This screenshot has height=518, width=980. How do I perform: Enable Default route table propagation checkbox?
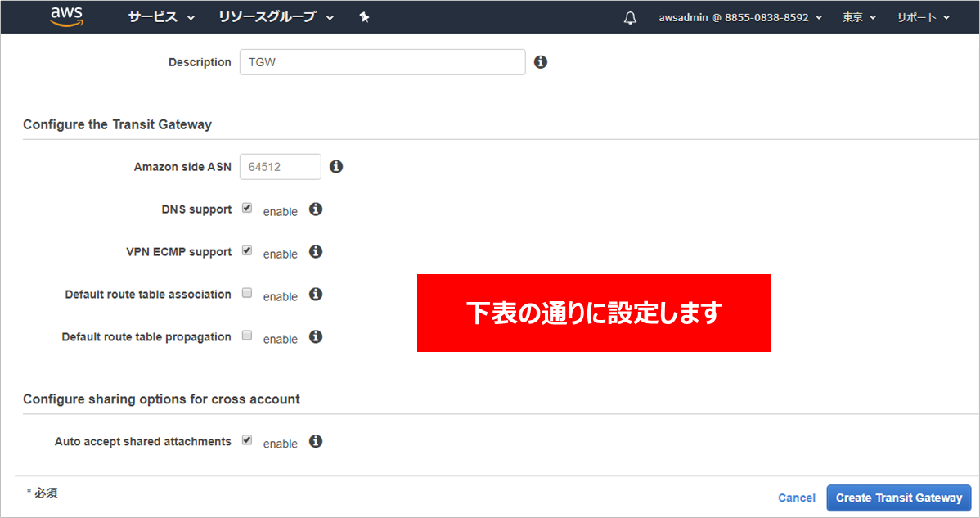click(247, 336)
